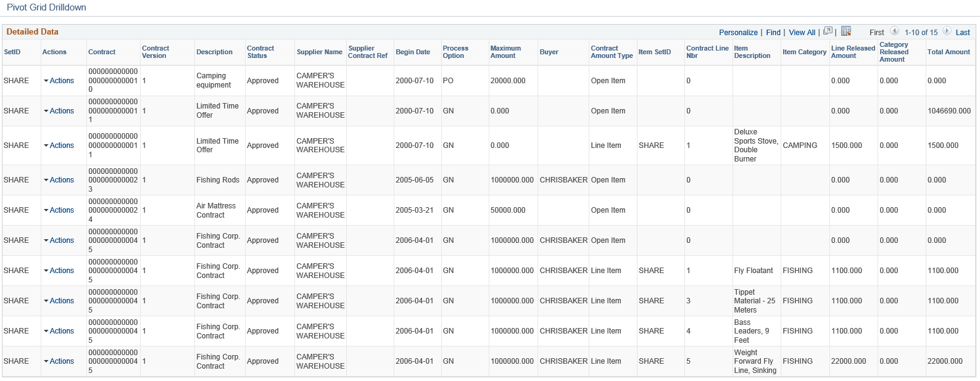980x381 pixels.
Task: Show next rows arrow icon
Action: click(x=947, y=31)
